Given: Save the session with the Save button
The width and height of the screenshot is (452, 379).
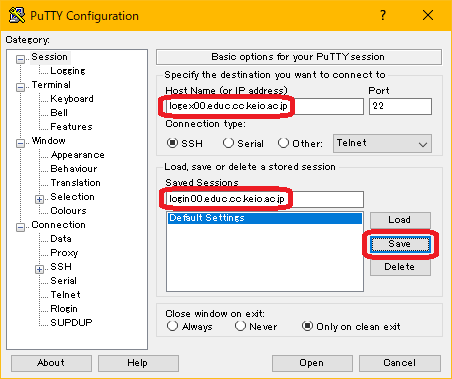Looking at the screenshot, I should point(400,244).
